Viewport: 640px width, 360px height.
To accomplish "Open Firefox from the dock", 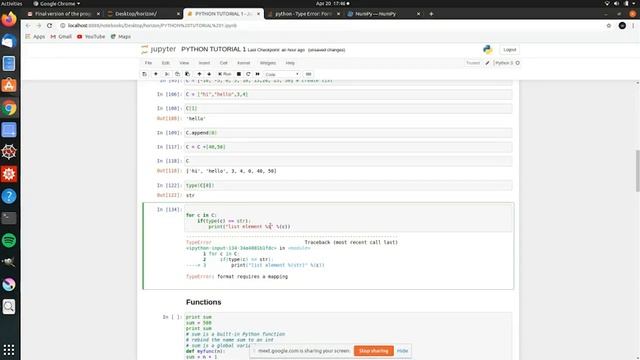I will 9,19.
